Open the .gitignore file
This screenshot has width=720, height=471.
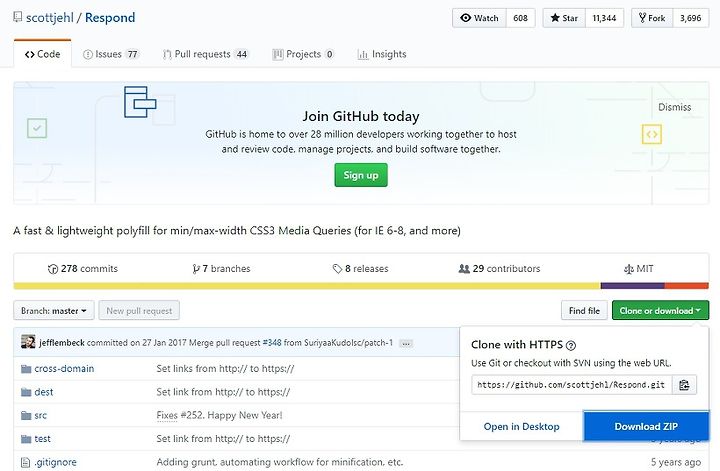[x=55, y=462]
